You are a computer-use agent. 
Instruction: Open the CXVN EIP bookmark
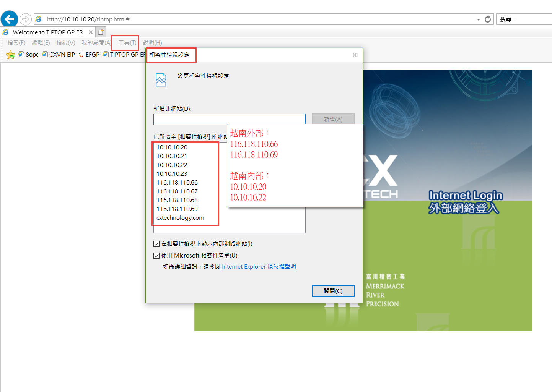coord(59,55)
